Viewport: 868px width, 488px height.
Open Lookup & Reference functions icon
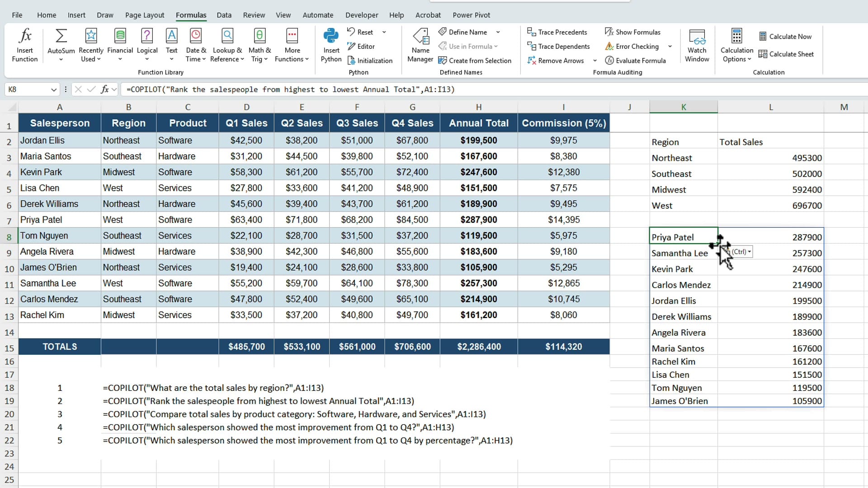[227, 35]
